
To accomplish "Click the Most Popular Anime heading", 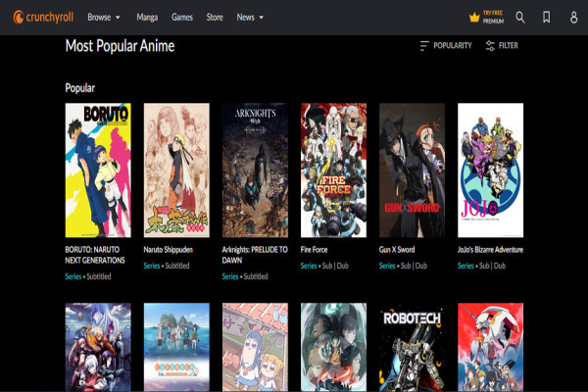I will pyautogui.click(x=120, y=46).
